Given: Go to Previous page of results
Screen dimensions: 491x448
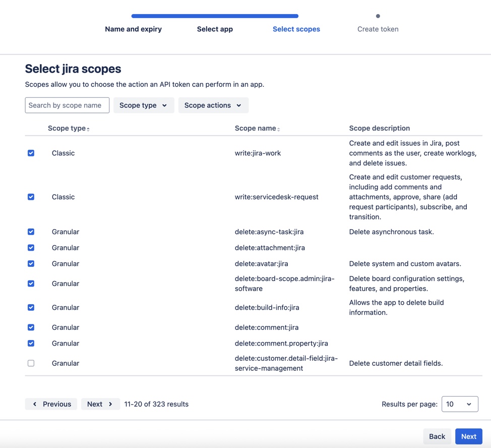Looking at the screenshot, I should click(51, 404).
